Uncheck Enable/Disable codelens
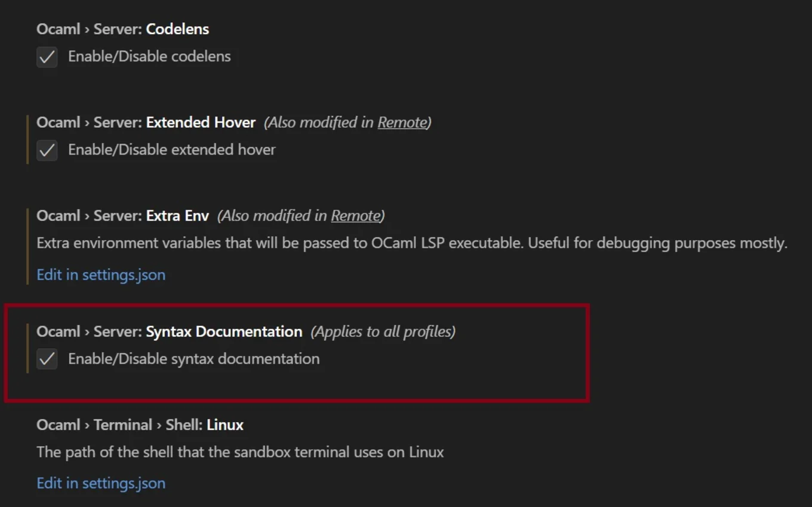 47,57
